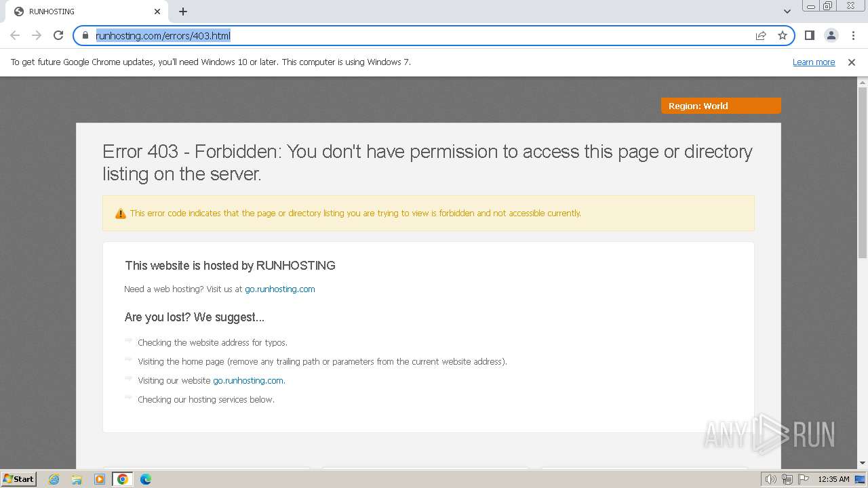The image size is (868, 488).
Task: Close the RUNHOSTING tab
Action: pyautogui.click(x=157, y=12)
